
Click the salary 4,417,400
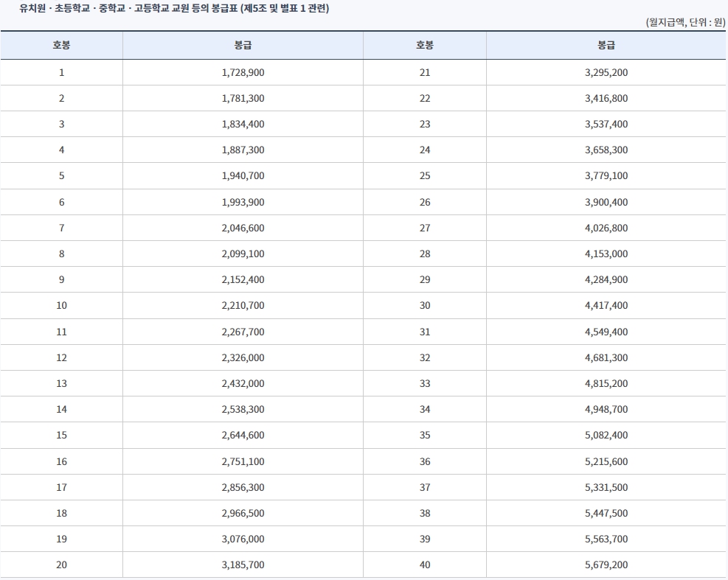click(606, 305)
